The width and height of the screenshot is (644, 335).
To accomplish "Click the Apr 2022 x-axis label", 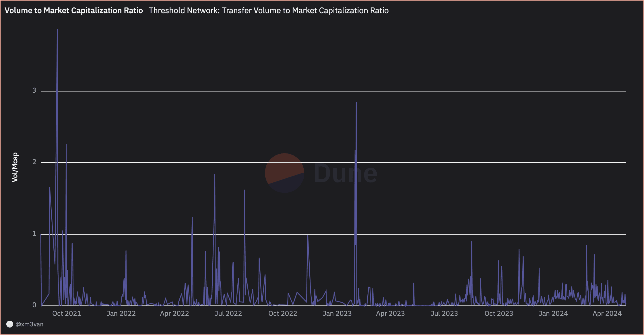I will tap(174, 313).
